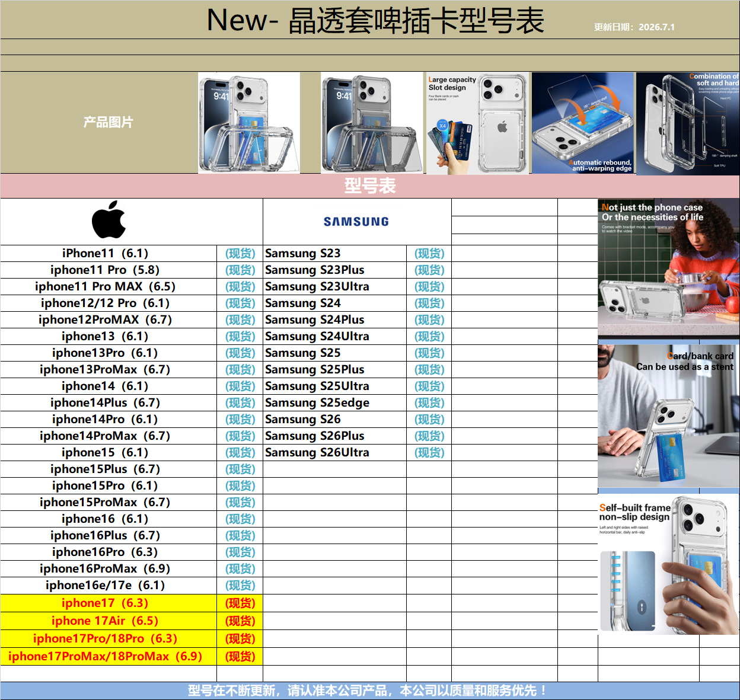Screen dimensions: 740x700
Task: Select the Samsung S25 cell
Action: tap(334, 353)
